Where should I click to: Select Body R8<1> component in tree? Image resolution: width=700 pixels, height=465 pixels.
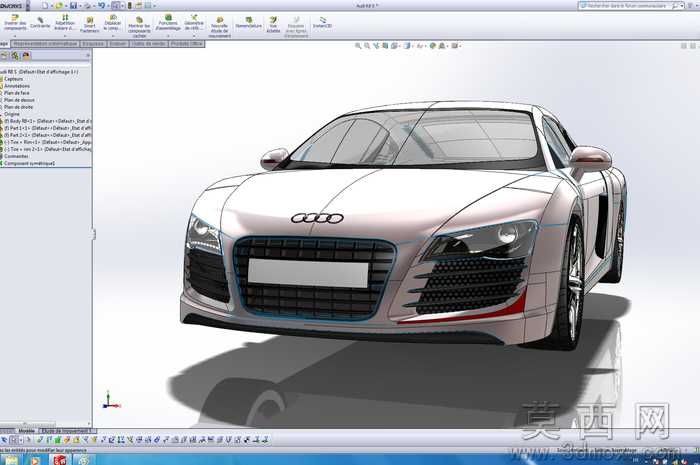46,121
